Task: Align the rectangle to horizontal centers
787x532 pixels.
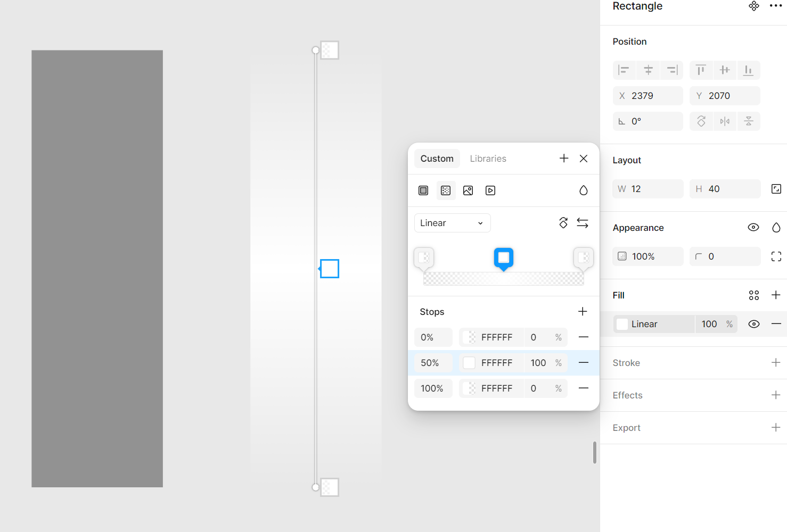Action: pyautogui.click(x=648, y=70)
